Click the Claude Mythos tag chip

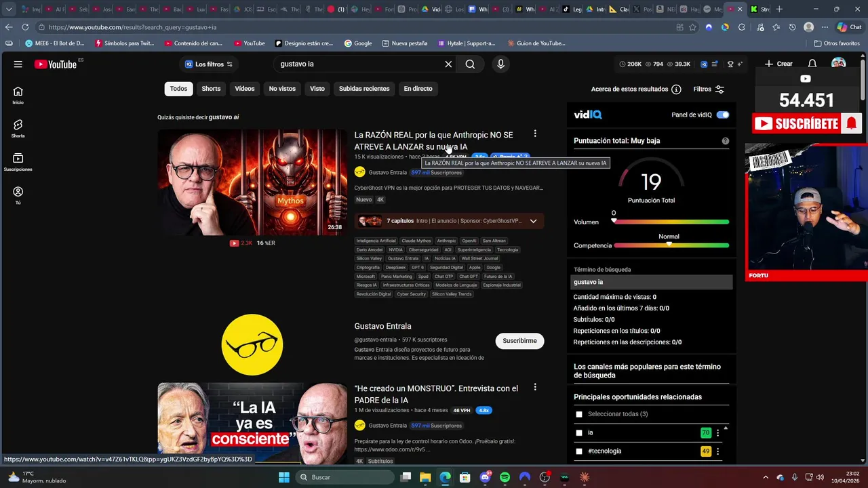point(416,241)
